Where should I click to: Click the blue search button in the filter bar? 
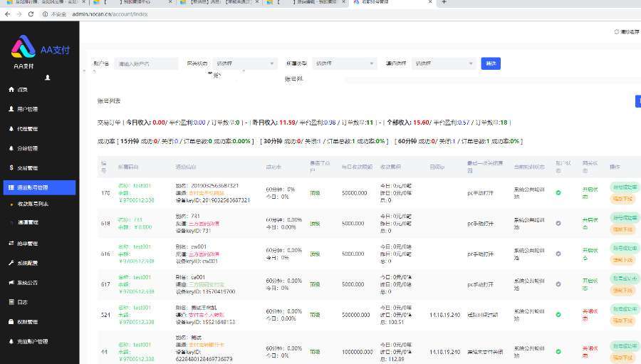click(x=491, y=63)
